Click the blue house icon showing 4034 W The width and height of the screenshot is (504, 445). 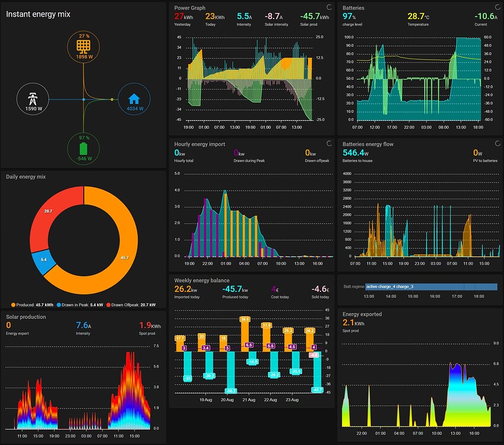click(x=134, y=99)
